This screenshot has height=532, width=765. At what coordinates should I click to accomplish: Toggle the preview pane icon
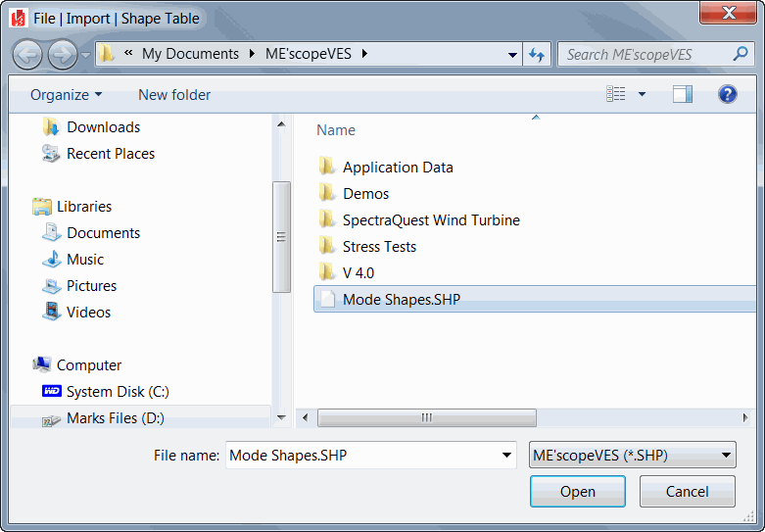click(x=682, y=94)
